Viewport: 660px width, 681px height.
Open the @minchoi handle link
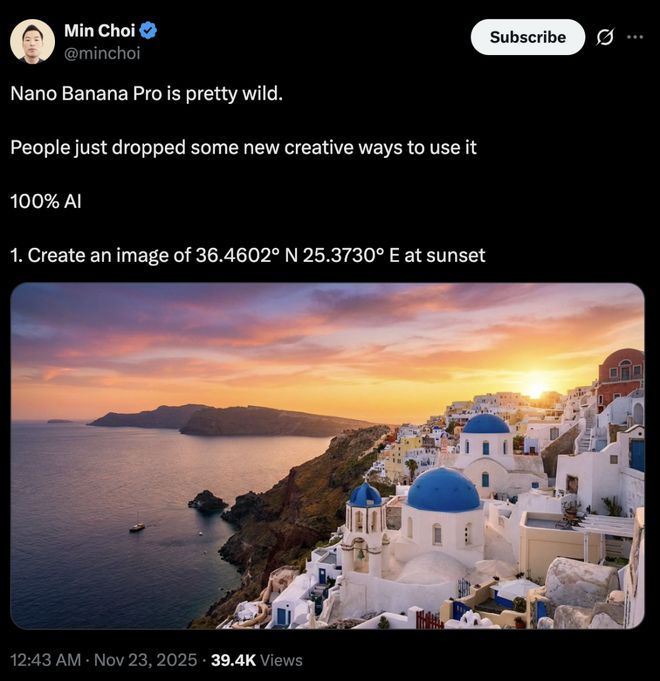pyautogui.click(x=102, y=53)
